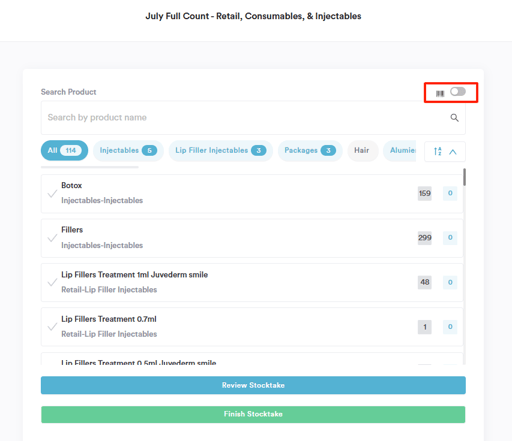The width and height of the screenshot is (512, 441).
Task: Click the barcode icon beside toggle
Action: click(440, 93)
